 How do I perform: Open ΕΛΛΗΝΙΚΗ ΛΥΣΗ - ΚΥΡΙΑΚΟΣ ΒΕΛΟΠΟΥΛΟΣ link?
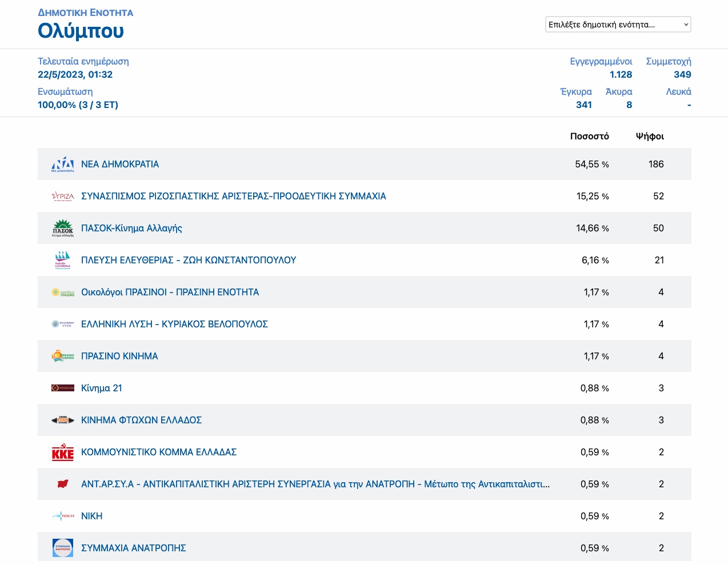pyautogui.click(x=175, y=324)
